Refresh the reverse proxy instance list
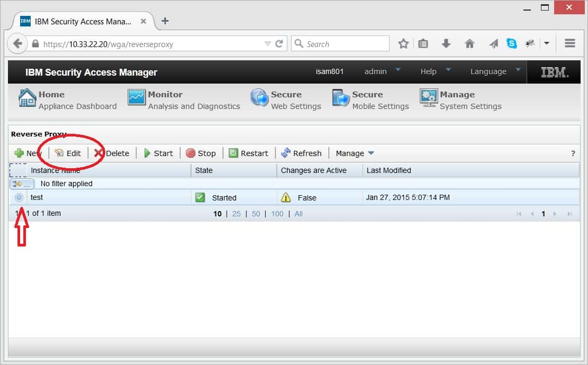This screenshot has width=588, height=365. tap(302, 153)
